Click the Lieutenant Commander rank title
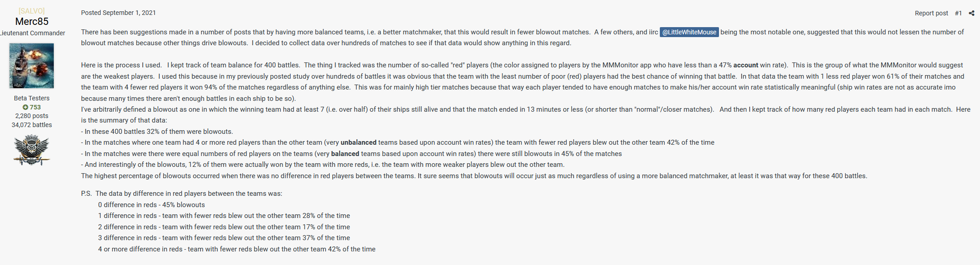 click(x=33, y=33)
